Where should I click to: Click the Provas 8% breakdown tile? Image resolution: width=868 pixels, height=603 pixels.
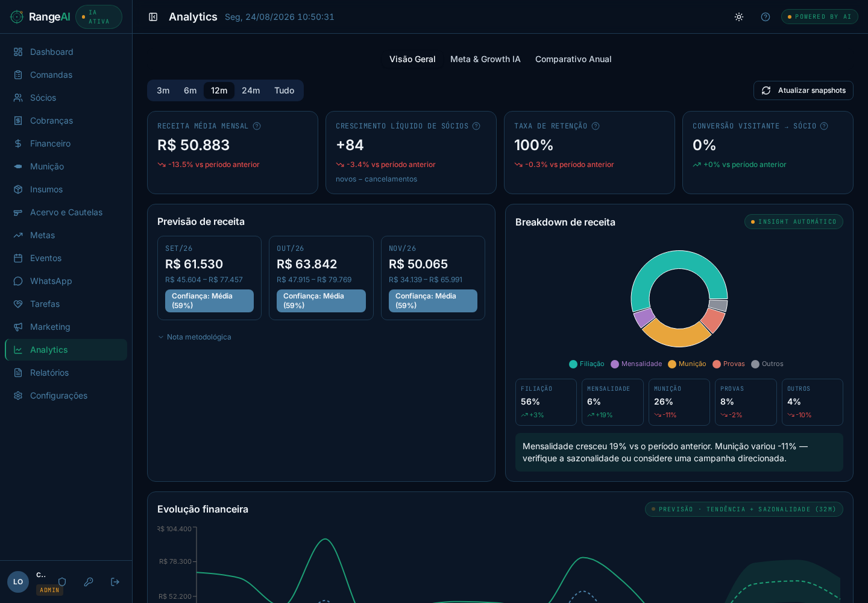click(x=746, y=402)
